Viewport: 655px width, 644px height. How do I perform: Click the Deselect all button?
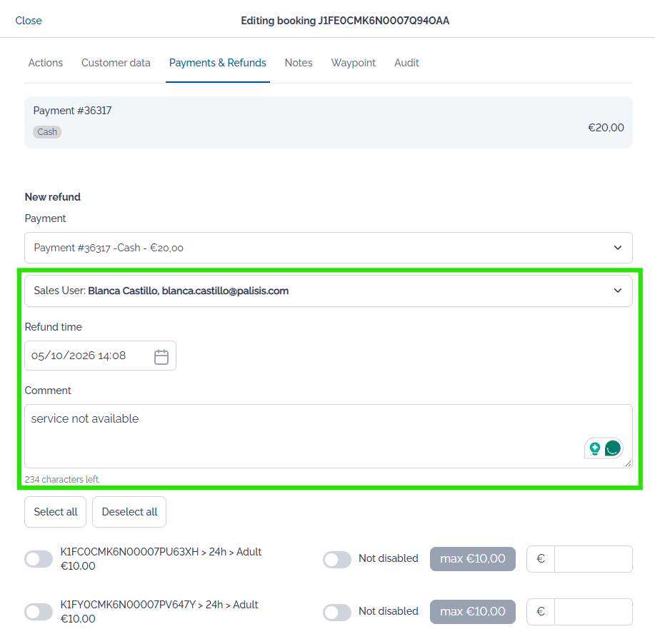pyautogui.click(x=129, y=512)
